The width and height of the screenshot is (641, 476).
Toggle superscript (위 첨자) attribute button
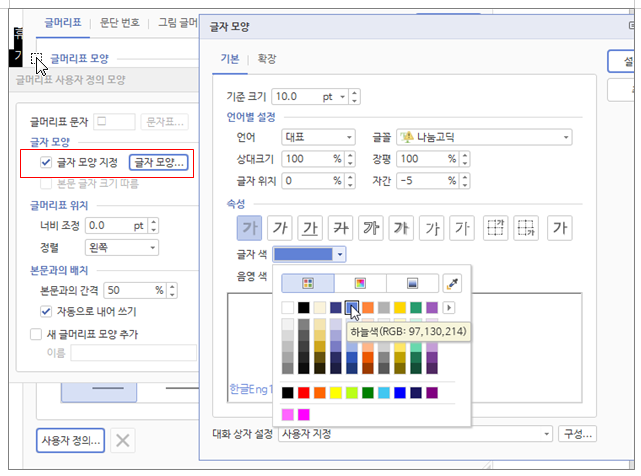[x=495, y=228]
